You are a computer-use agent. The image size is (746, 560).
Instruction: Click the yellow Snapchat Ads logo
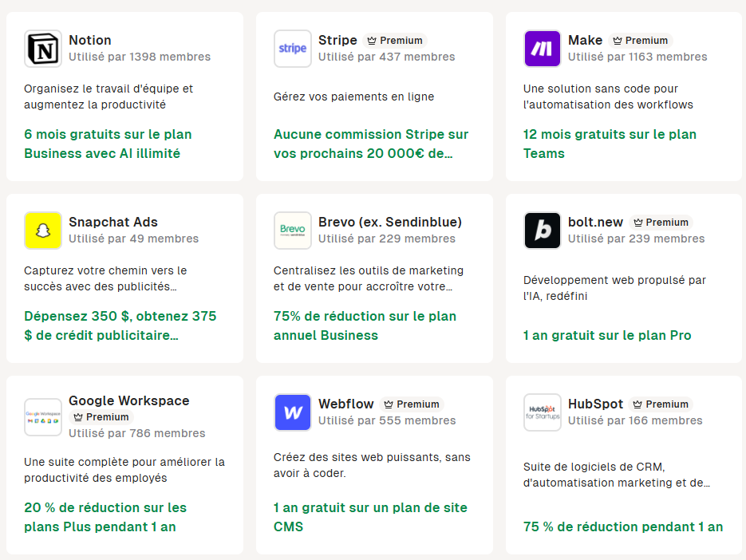tap(43, 231)
